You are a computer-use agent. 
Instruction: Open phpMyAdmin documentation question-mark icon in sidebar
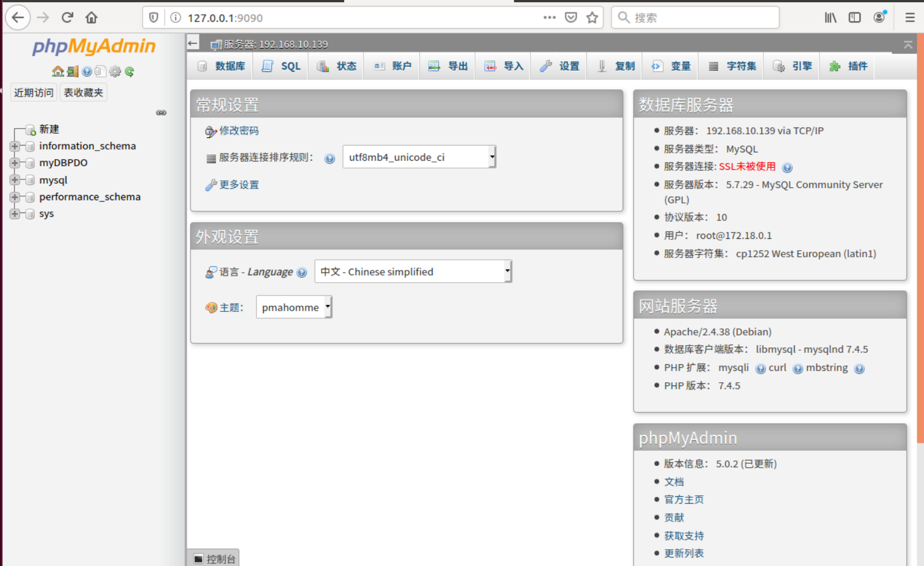click(87, 71)
